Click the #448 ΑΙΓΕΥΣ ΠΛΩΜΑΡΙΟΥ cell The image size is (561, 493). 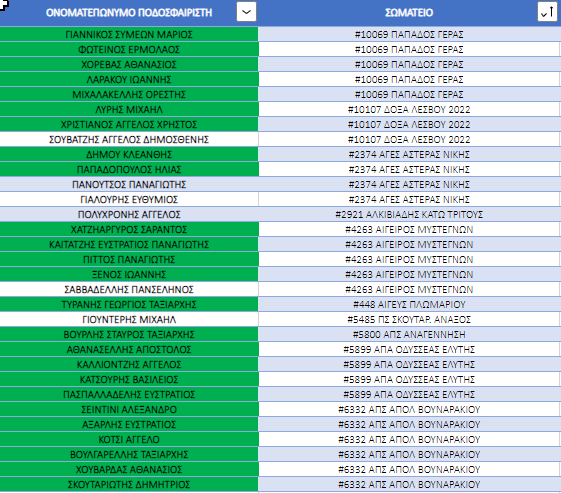[x=409, y=304]
